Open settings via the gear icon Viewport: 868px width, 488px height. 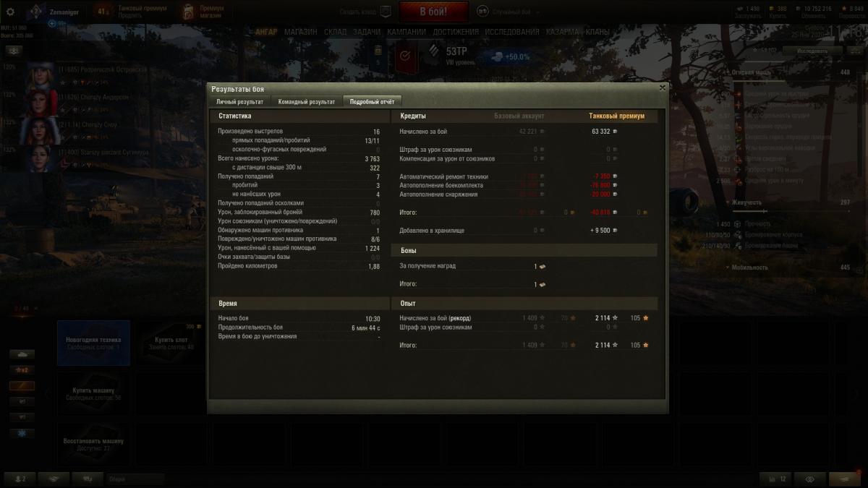pos(10,12)
